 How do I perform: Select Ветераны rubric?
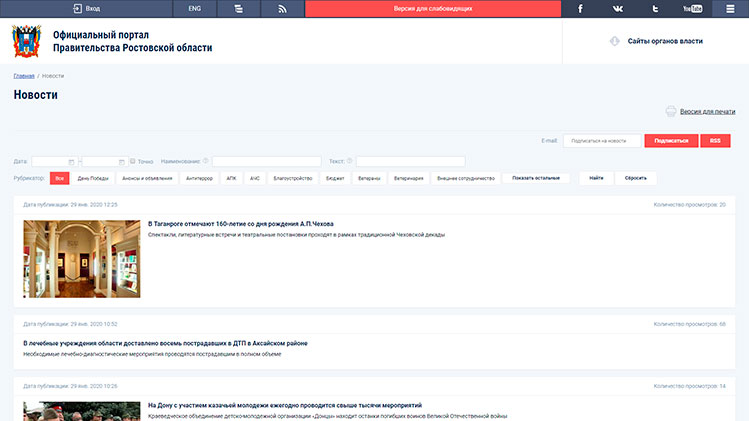[x=369, y=178]
